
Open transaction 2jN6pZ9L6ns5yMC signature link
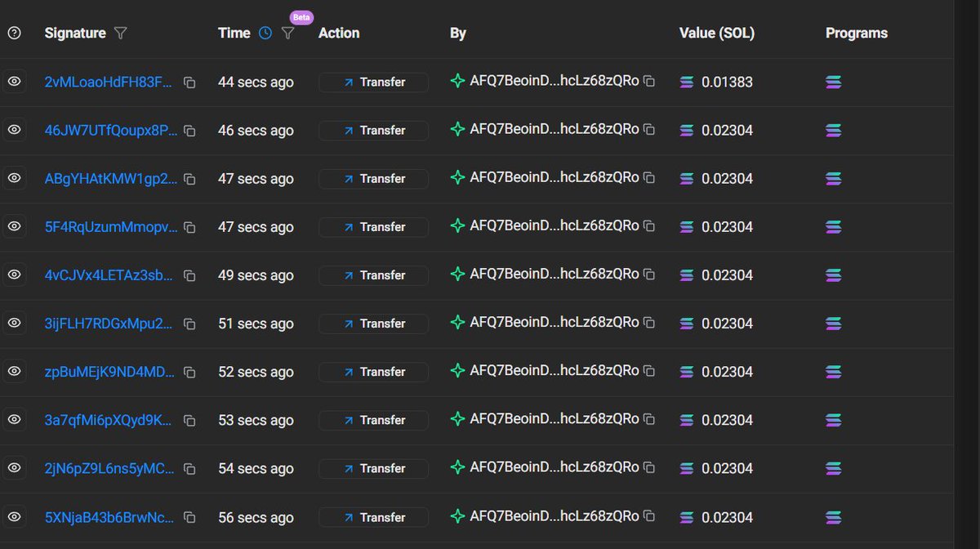(109, 468)
